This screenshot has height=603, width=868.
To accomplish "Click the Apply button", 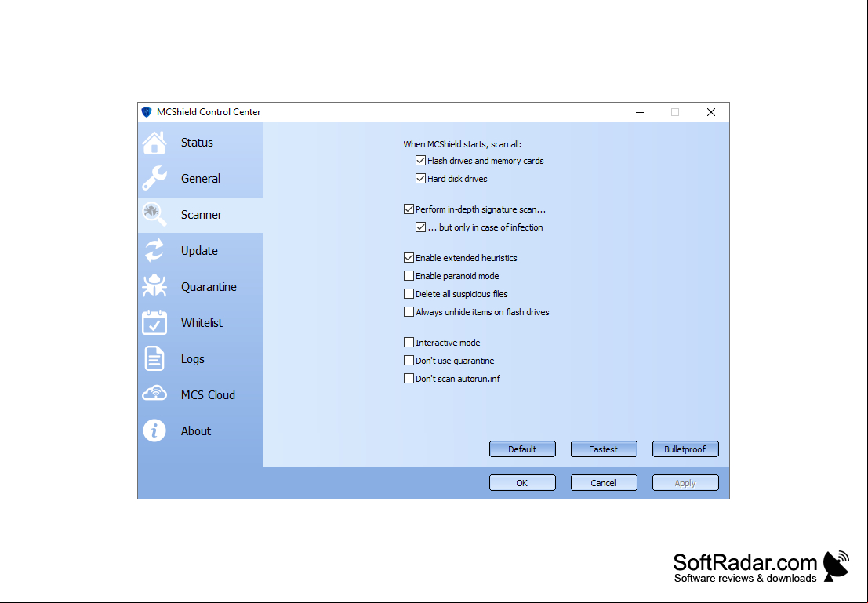I will [685, 483].
